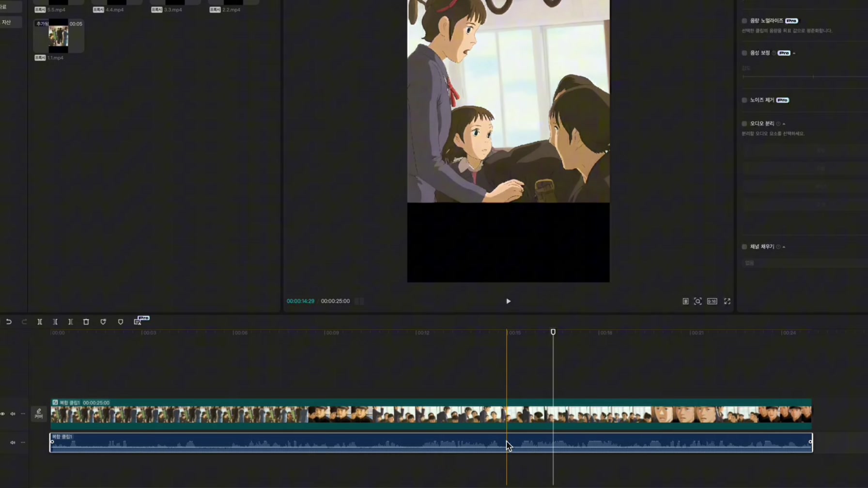Click the 2.2.mp4 file label
Screen dimensions: 868x488
[x=231, y=10]
